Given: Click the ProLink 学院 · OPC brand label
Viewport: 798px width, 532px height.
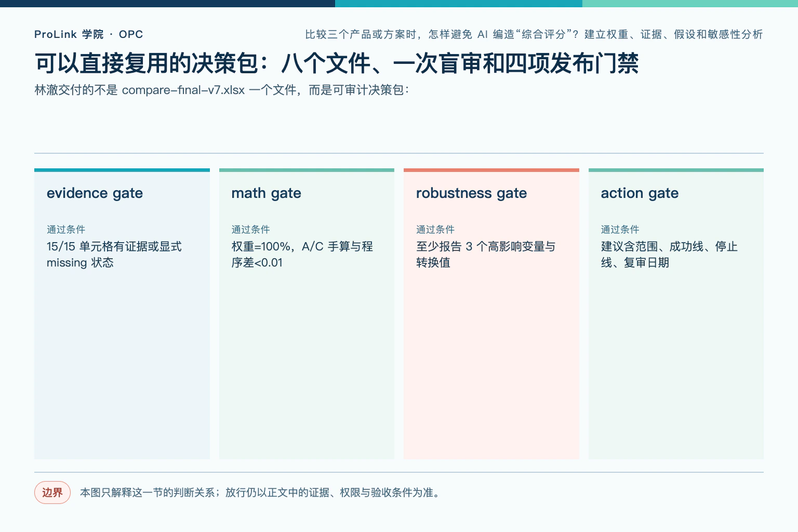Looking at the screenshot, I should tap(88, 34).
